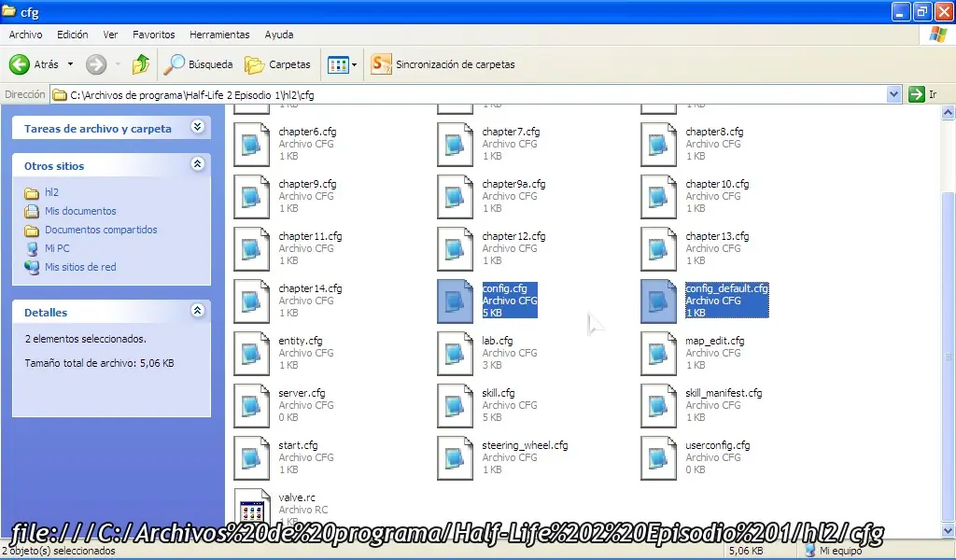This screenshot has height=560, width=956.
Task: Select the chapter9a.cfg file icon
Action: (455, 197)
